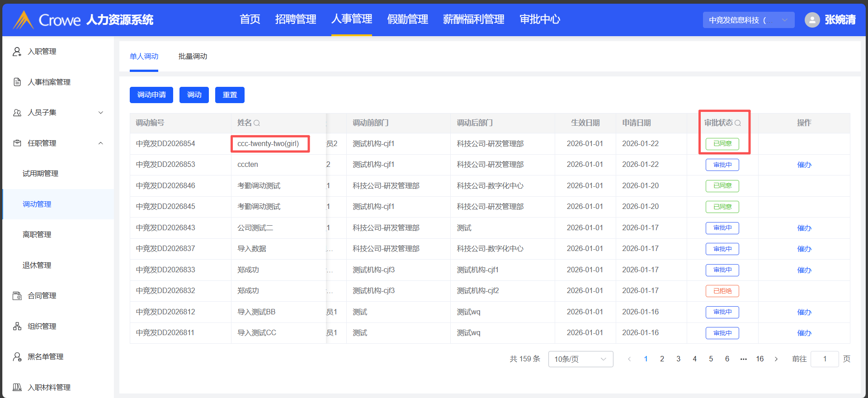This screenshot has width=868, height=398.
Task: Click the search icon beside 姓名 column header
Action: point(257,123)
